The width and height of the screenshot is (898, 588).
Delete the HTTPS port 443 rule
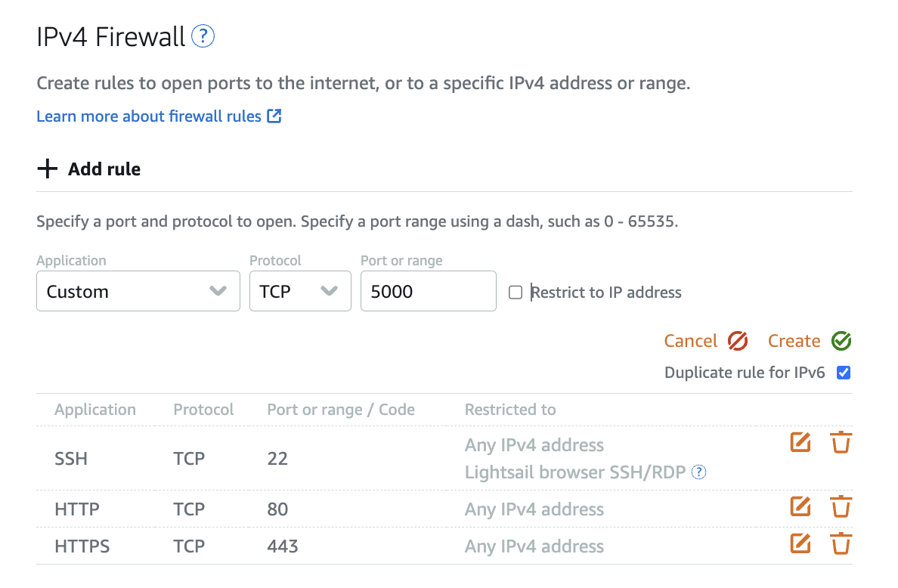(841, 543)
